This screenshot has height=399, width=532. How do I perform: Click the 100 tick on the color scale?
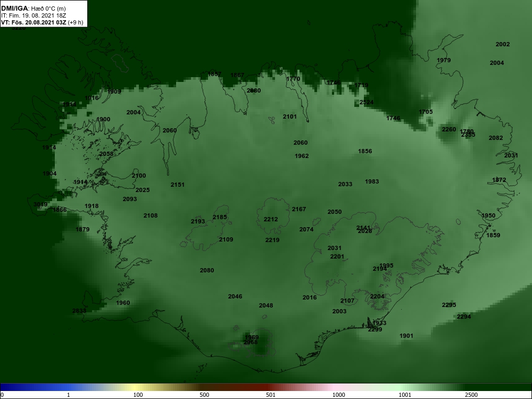pyautogui.click(x=138, y=395)
